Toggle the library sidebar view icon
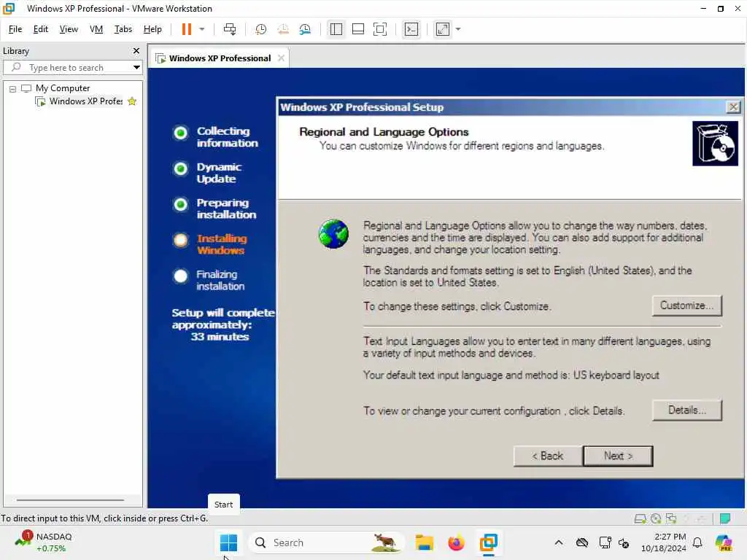The height and width of the screenshot is (560, 747). pos(336,29)
